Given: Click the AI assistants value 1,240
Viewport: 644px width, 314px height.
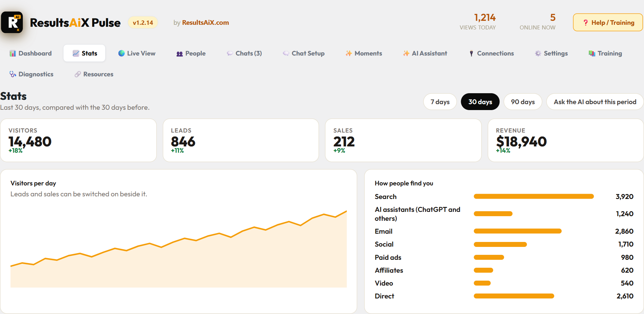Looking at the screenshot, I should pos(625,214).
